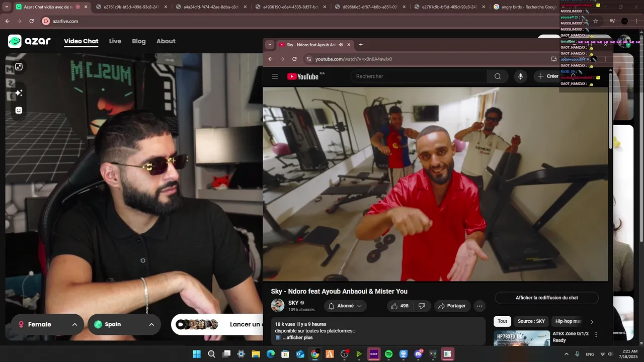Expand the Female gender filter

(x=48, y=324)
